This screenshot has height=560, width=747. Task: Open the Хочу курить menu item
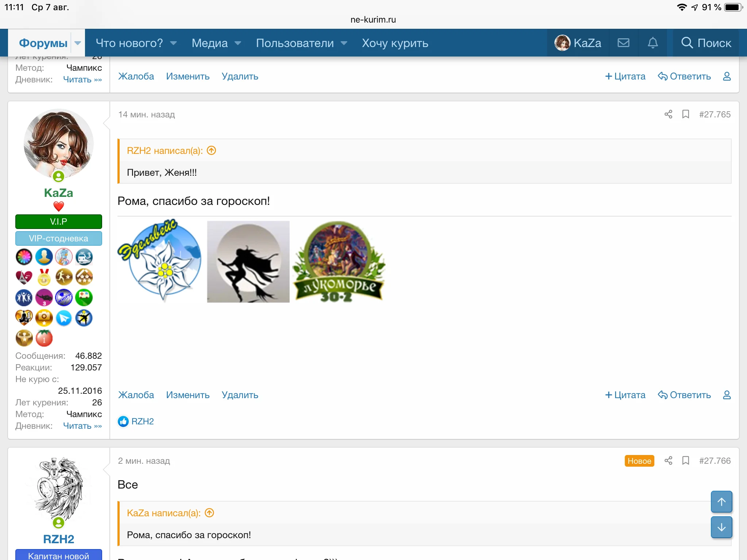click(395, 43)
